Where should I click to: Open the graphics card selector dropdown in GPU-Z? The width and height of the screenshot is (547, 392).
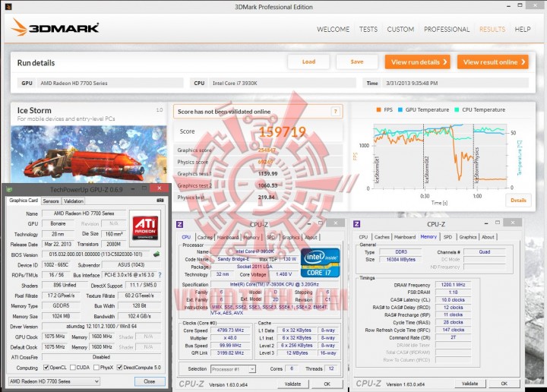[x=55, y=381]
